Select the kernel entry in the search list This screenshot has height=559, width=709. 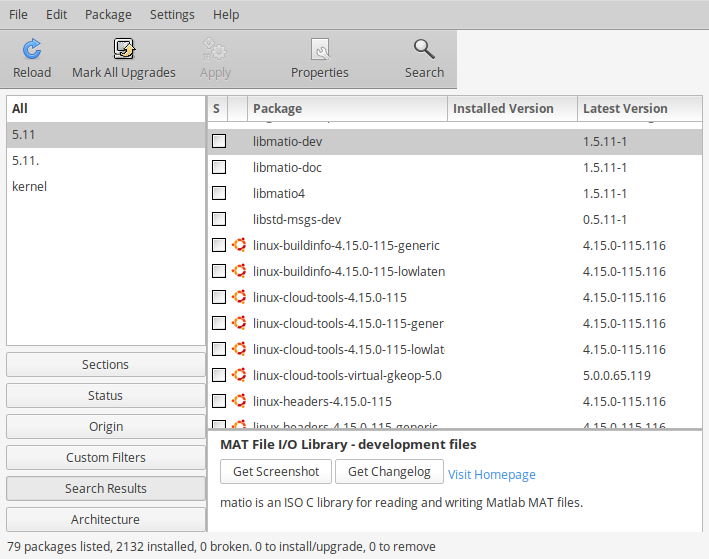pos(30,186)
